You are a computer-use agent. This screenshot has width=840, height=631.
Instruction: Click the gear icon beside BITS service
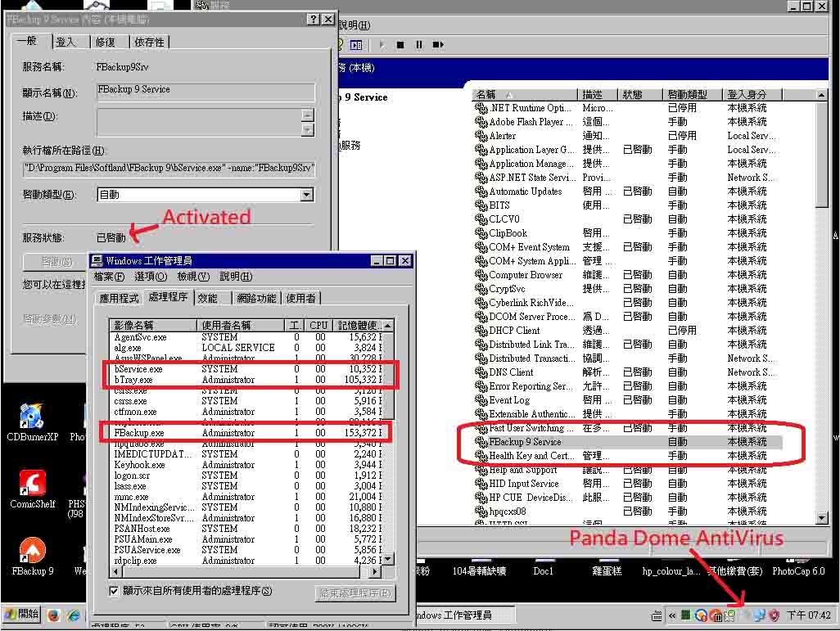point(481,205)
